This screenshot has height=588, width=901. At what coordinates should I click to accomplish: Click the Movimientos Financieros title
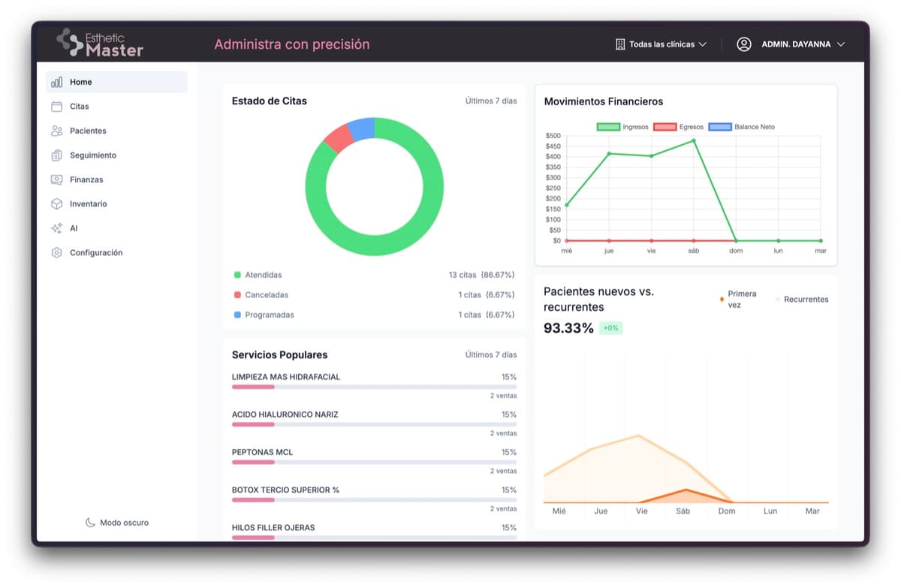pos(604,101)
